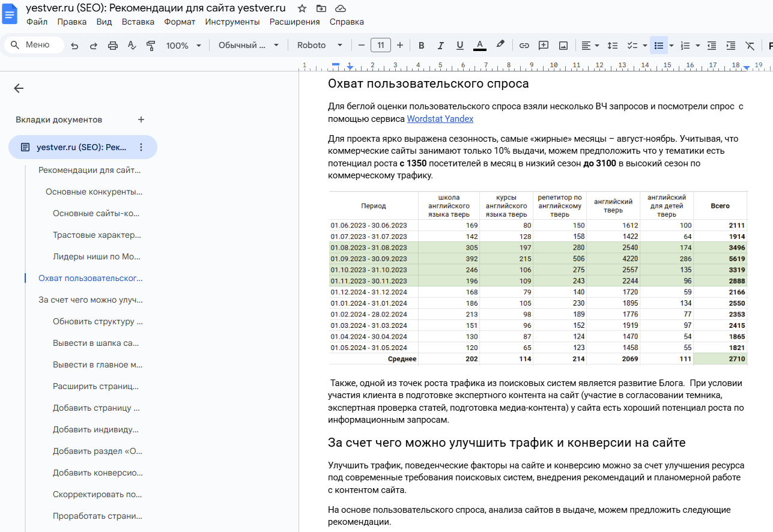
Task: Toggle Italic formatting
Action: click(x=440, y=46)
